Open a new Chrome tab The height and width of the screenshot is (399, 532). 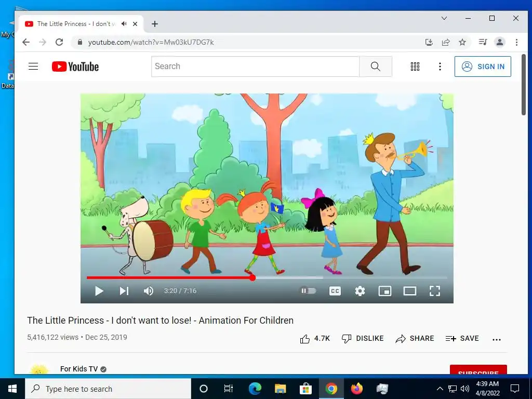pos(155,24)
